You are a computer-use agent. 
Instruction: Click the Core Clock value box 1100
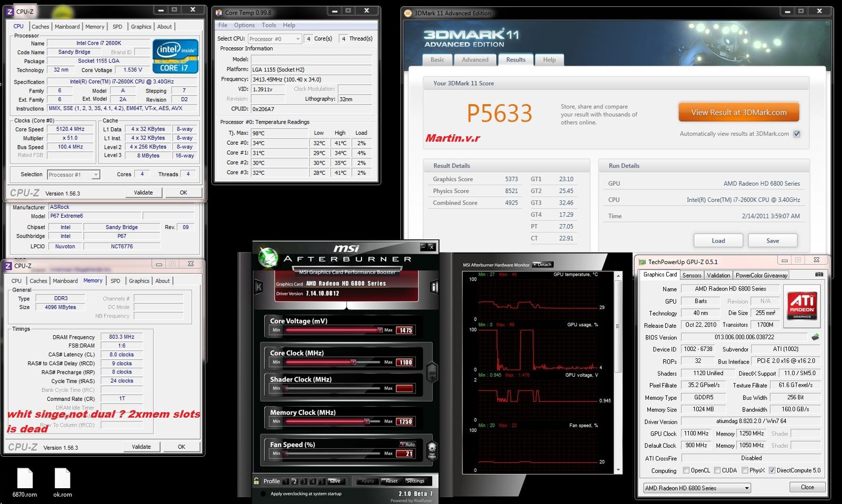coord(405,362)
